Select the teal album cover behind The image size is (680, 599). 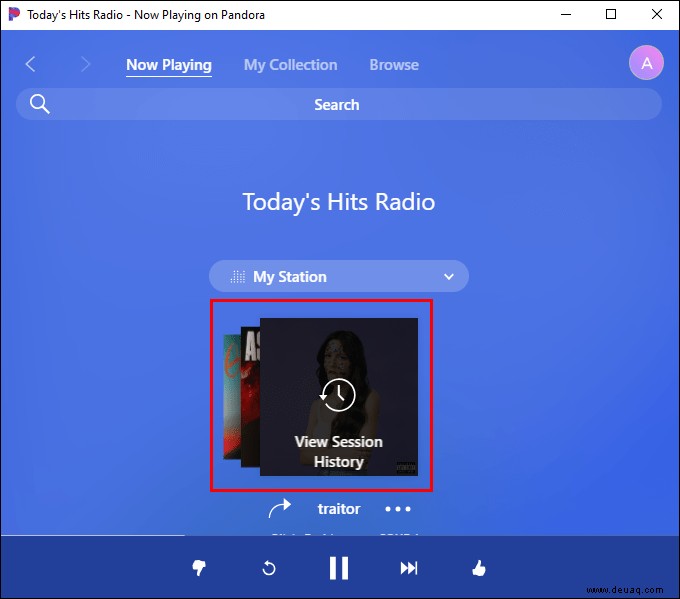click(x=232, y=397)
